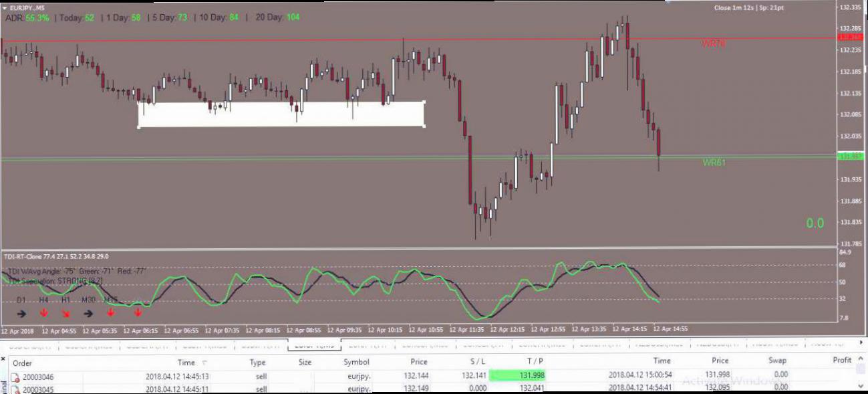Click the 84.9 indicator scale value
Screen dimensions: 868x394
[845, 253]
